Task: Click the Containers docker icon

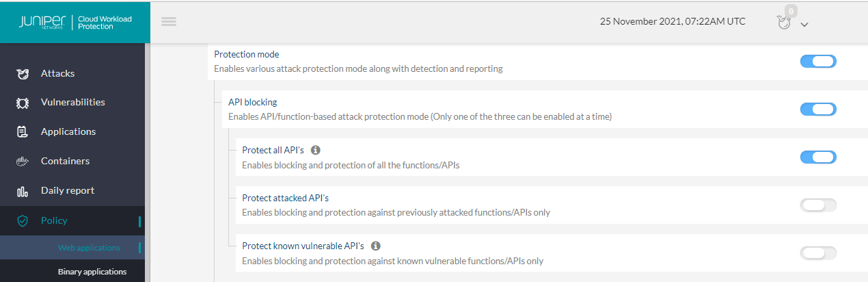Action: click(x=22, y=162)
